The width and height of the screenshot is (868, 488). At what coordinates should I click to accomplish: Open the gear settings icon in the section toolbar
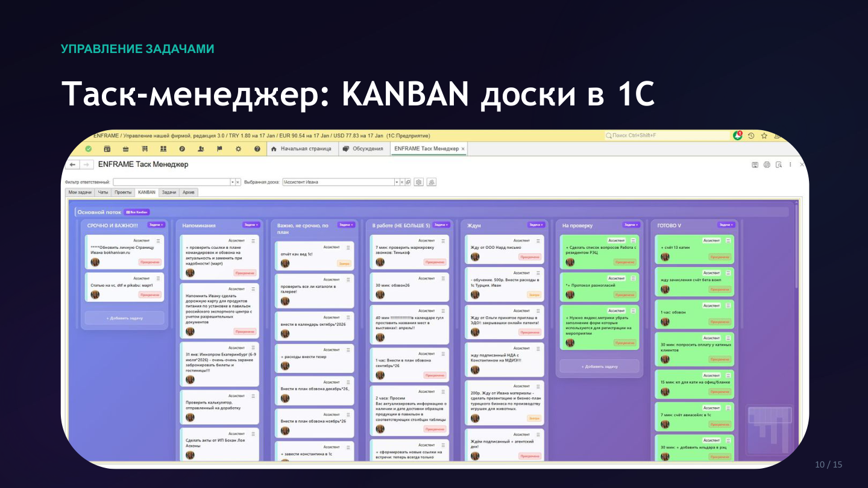click(x=238, y=149)
